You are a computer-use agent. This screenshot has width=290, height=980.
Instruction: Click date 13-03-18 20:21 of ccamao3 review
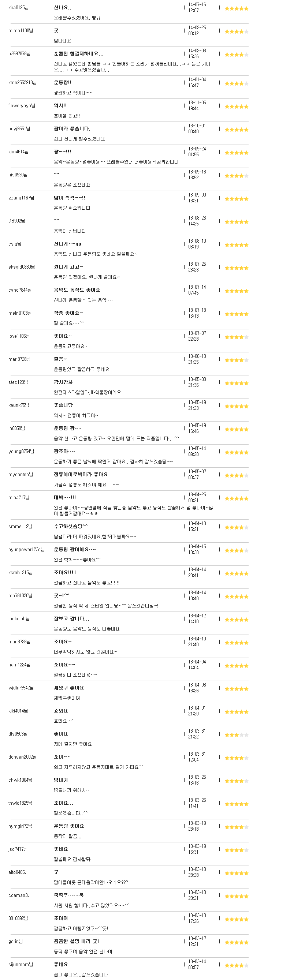coord(197,895)
